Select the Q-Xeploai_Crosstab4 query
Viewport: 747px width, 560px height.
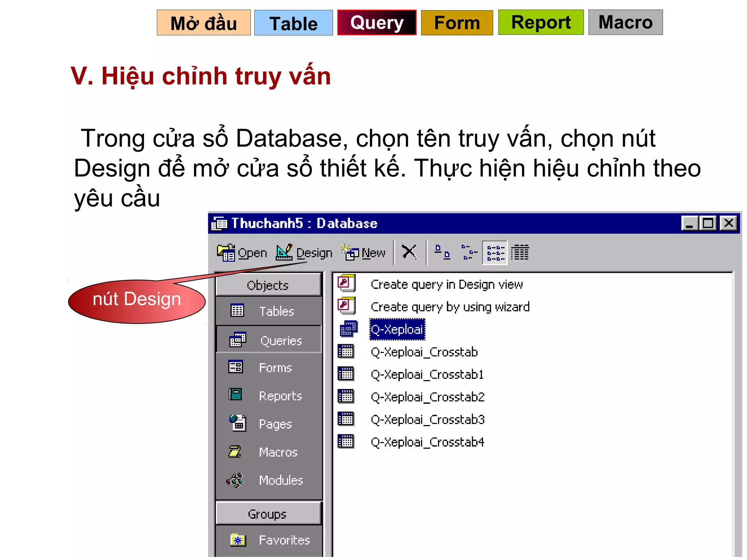coord(428,442)
